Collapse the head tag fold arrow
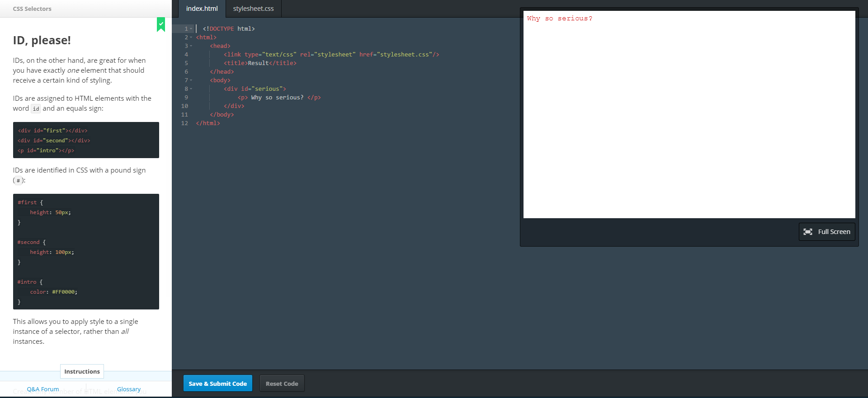This screenshot has height=398, width=868. pos(191,46)
